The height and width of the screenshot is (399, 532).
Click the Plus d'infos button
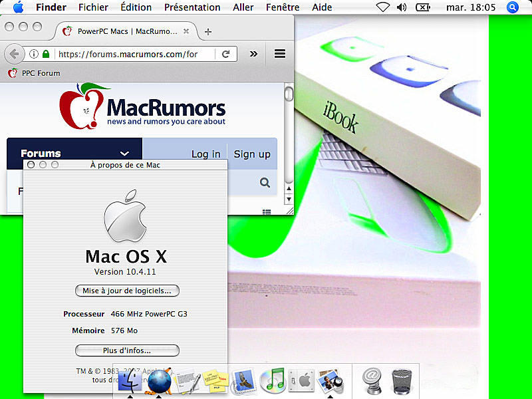point(127,350)
